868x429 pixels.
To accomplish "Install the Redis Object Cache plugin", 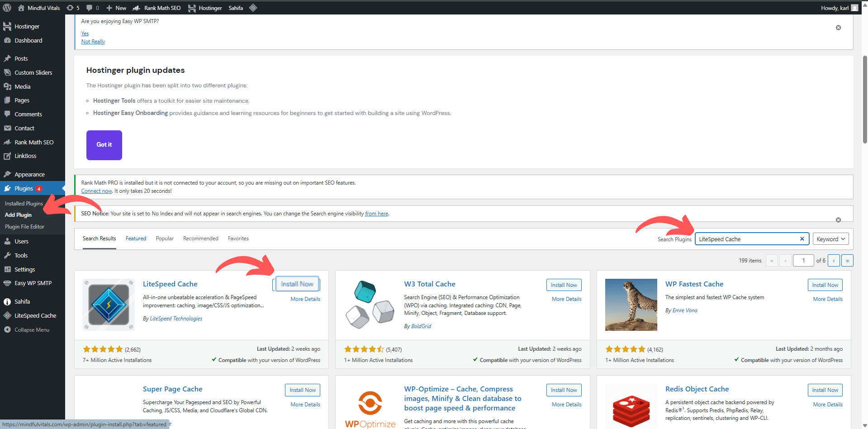I will (825, 390).
